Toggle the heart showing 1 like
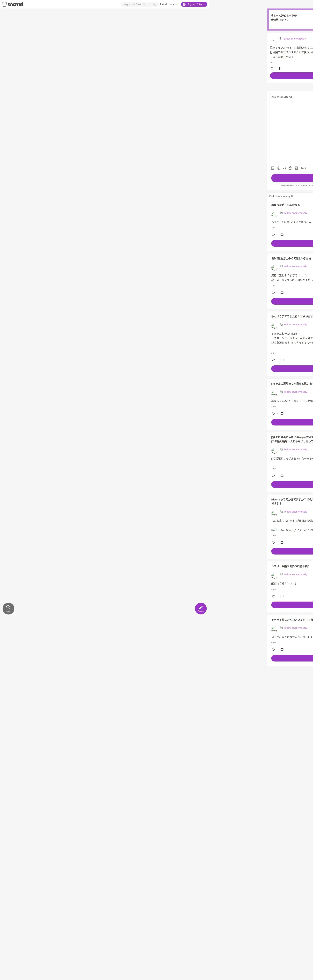 click(273, 414)
